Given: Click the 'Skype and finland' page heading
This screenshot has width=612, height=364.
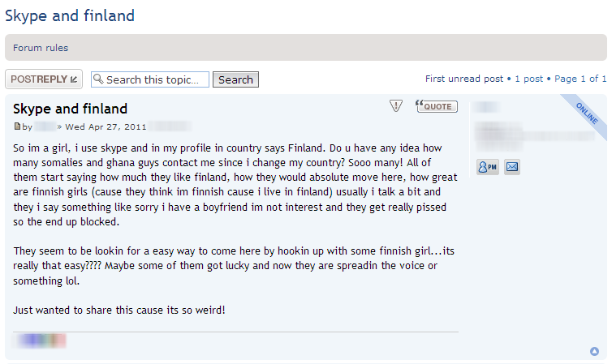Looking at the screenshot, I should click(70, 15).
